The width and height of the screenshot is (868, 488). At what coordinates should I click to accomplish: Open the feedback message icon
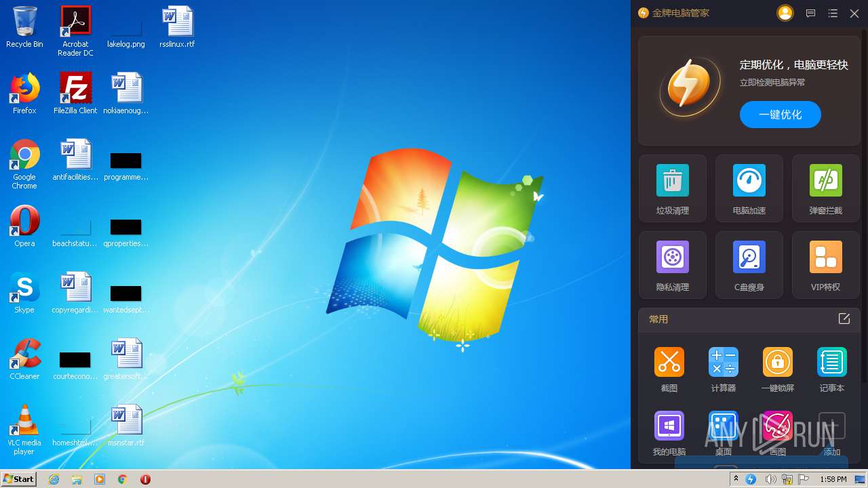[x=810, y=14]
